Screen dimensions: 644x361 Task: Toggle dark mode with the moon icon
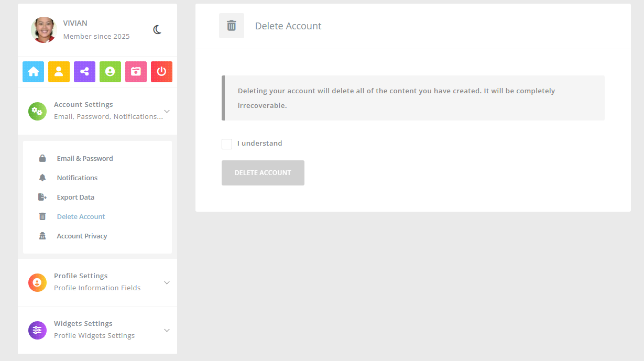coord(157,30)
